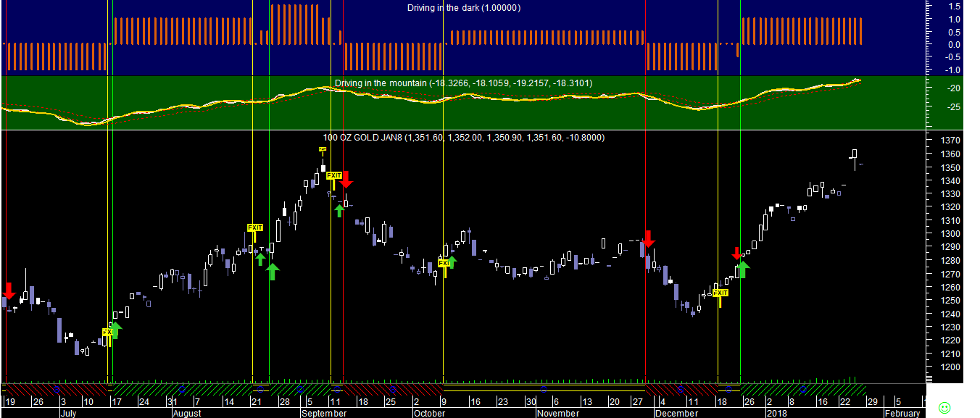This screenshot has height=418, width=980.
Task: Click the -25 value on mountain axis
Action: click(953, 107)
